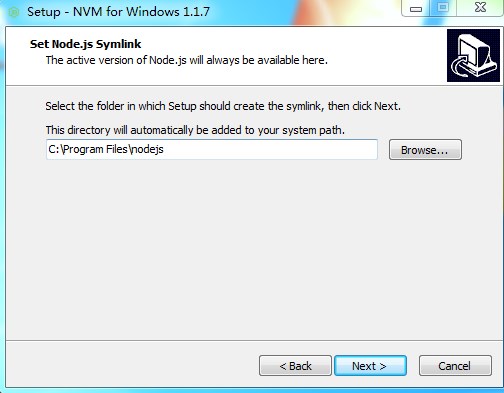Image resolution: width=504 pixels, height=393 pixels.
Task: Go to the previous step with Back
Action: click(295, 366)
